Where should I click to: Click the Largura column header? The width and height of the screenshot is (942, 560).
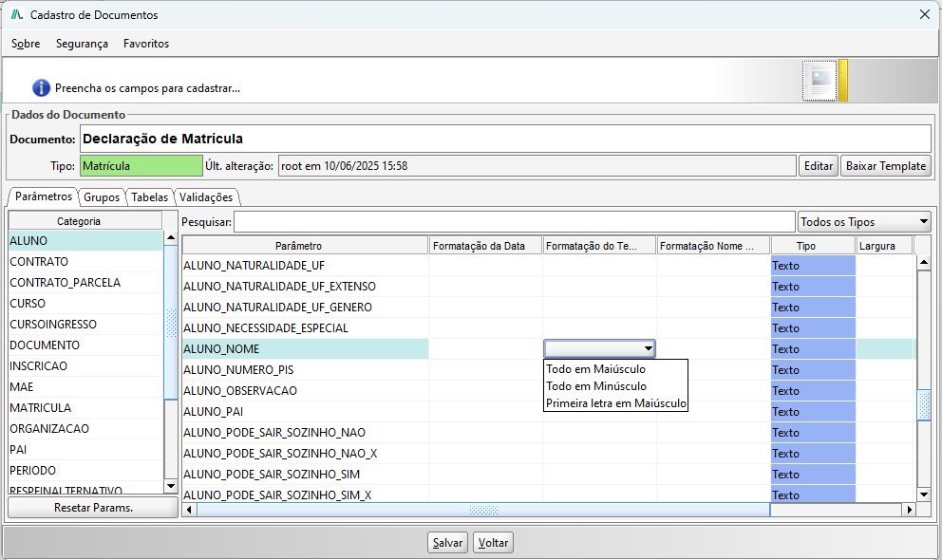coord(884,246)
